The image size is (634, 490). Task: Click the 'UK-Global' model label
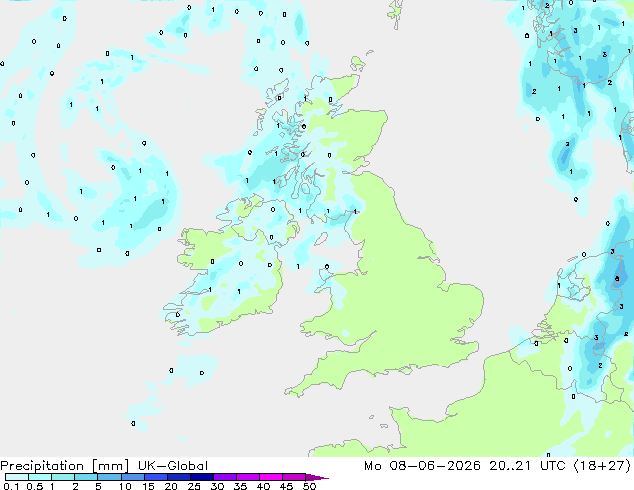[x=173, y=466]
